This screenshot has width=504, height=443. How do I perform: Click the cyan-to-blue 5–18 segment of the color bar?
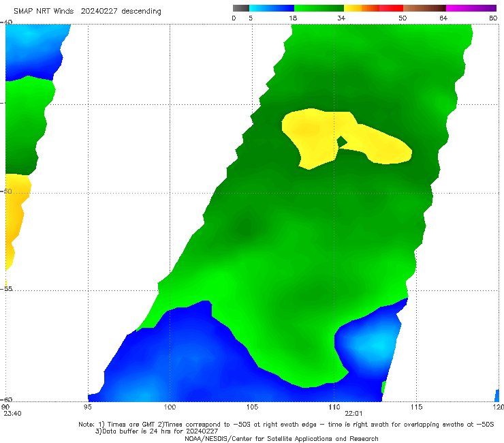point(272,8)
